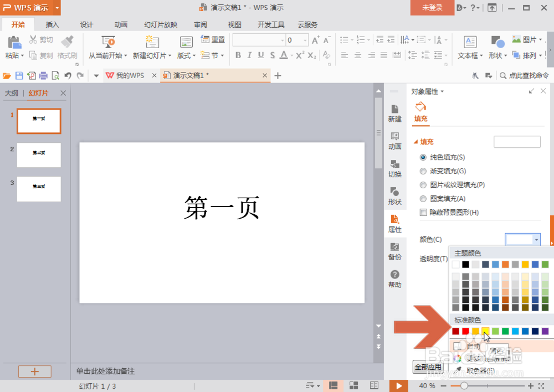Open the 切换 sidebar panel
This screenshot has width=554, height=392.
(x=394, y=168)
